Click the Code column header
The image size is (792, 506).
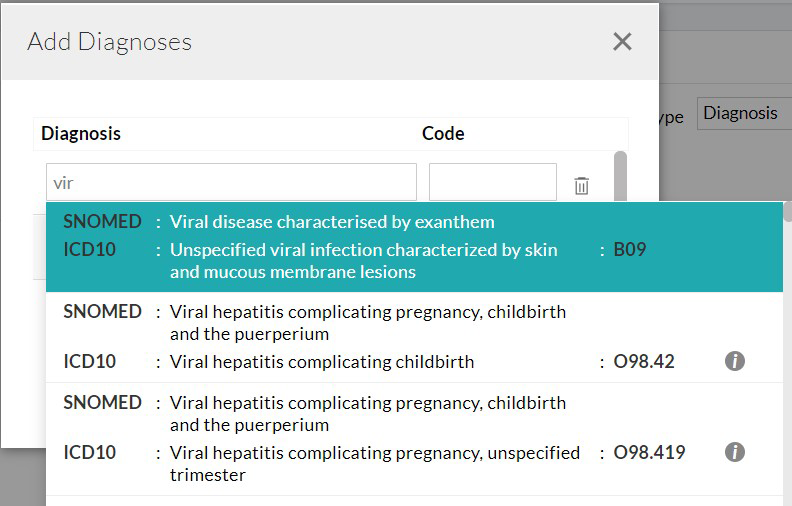(443, 133)
